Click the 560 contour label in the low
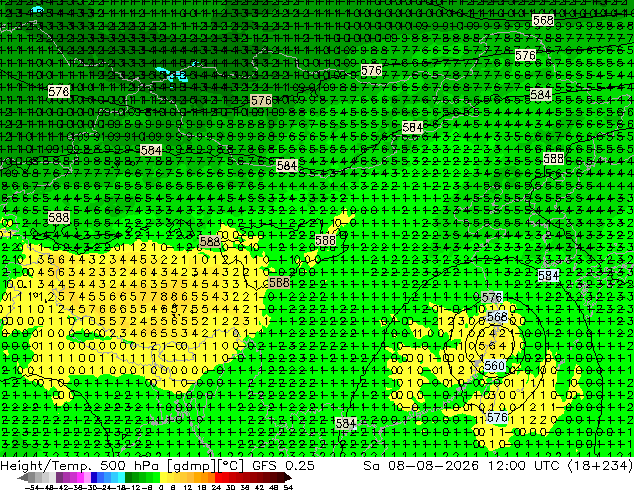Image resolution: width=634 pixels, height=490 pixels. (x=494, y=366)
